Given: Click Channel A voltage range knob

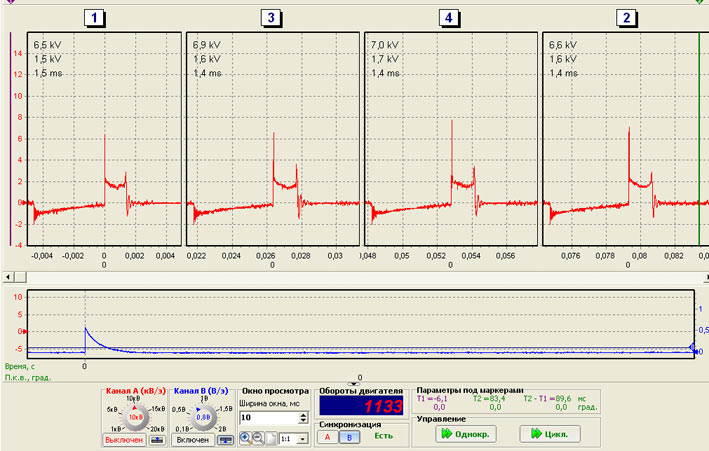Looking at the screenshot, I should 135,418.
